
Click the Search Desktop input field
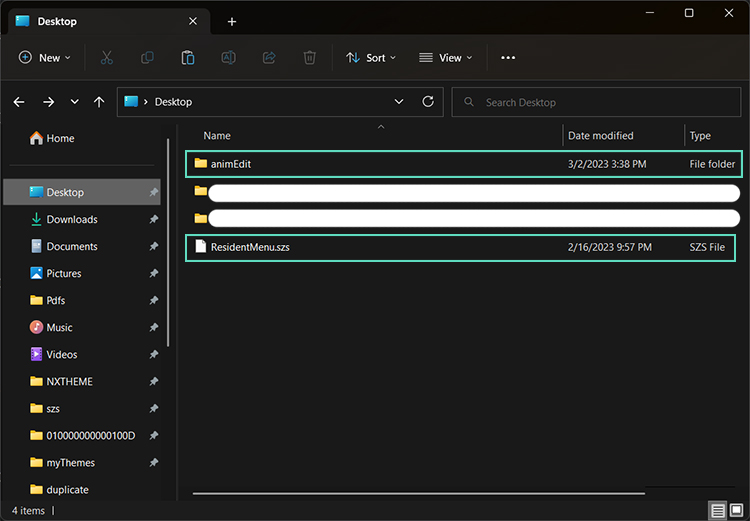click(x=600, y=102)
